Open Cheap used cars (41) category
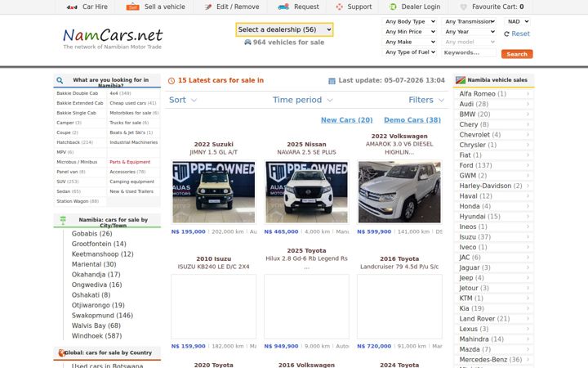This screenshot has height=368, width=588. [x=133, y=103]
